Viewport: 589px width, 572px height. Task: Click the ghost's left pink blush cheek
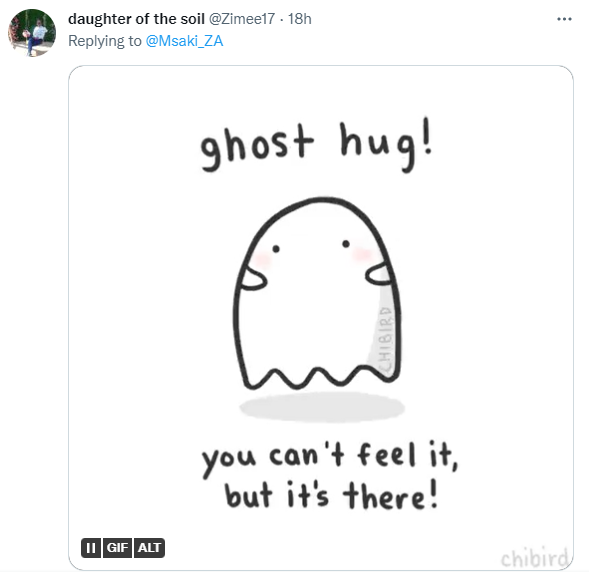point(262,259)
